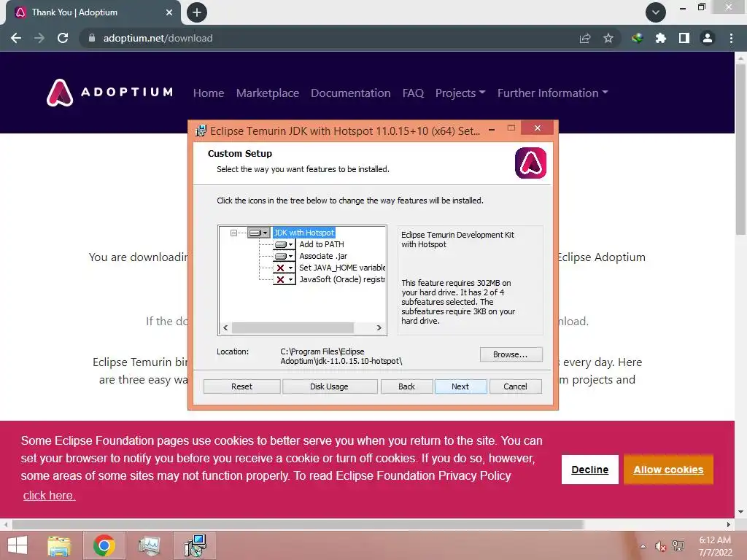747x560 pixels.
Task: Click the feature tree scroll left arrow
Action: [225, 327]
